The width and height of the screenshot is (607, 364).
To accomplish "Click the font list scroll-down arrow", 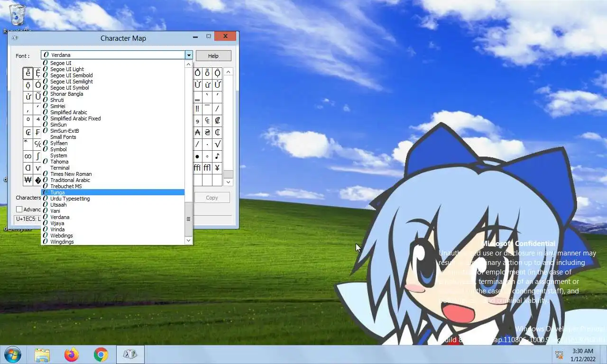I will 188,241.
